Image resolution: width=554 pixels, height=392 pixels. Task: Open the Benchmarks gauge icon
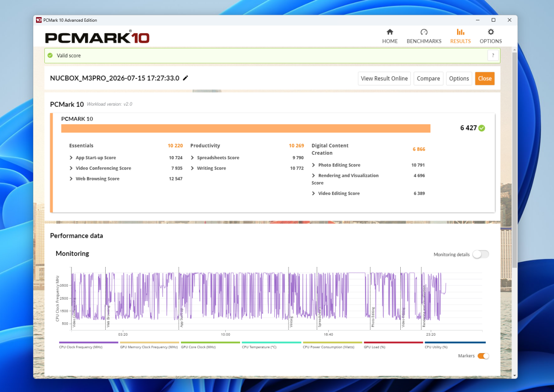click(424, 32)
